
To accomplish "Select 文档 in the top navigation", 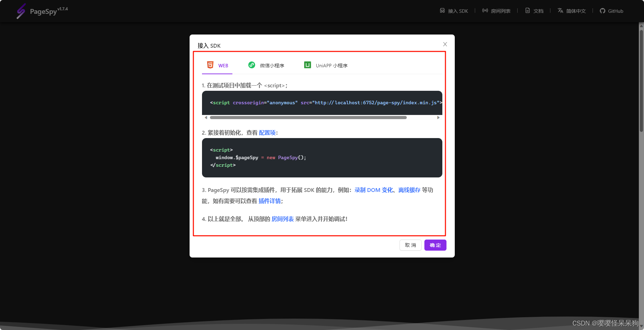I will tap(534, 11).
